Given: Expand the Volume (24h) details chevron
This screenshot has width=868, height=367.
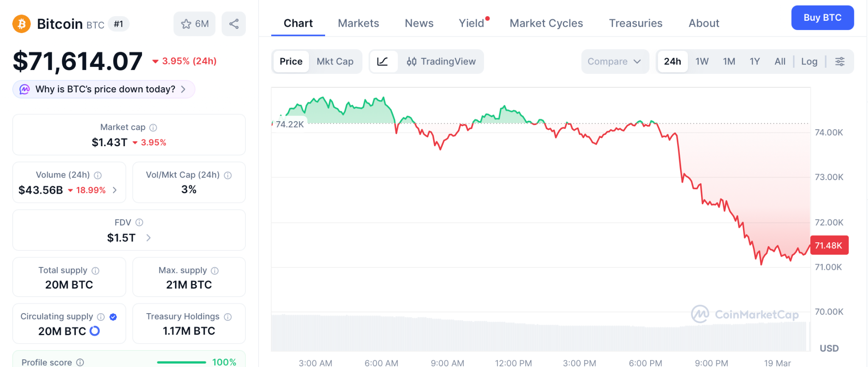Looking at the screenshot, I should coord(115,190).
